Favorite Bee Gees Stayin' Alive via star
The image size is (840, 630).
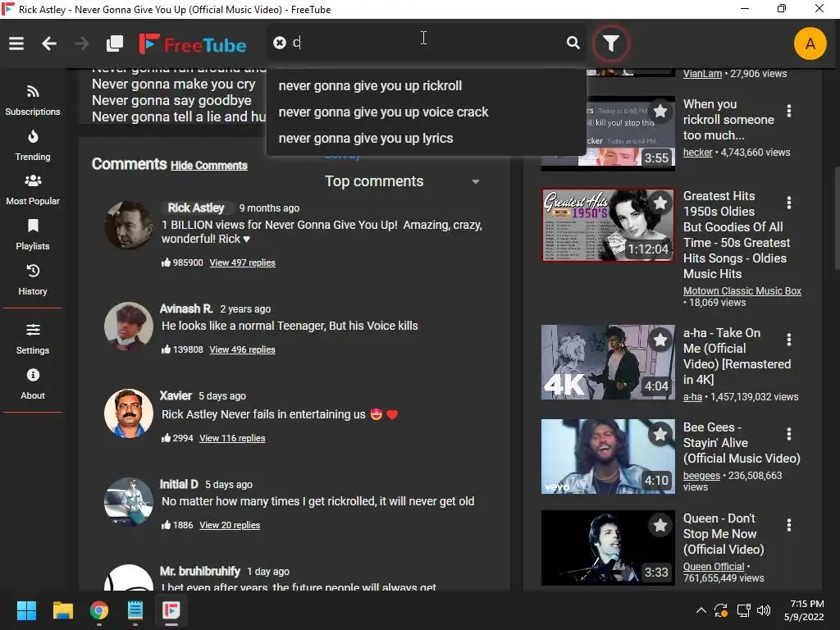(x=660, y=434)
